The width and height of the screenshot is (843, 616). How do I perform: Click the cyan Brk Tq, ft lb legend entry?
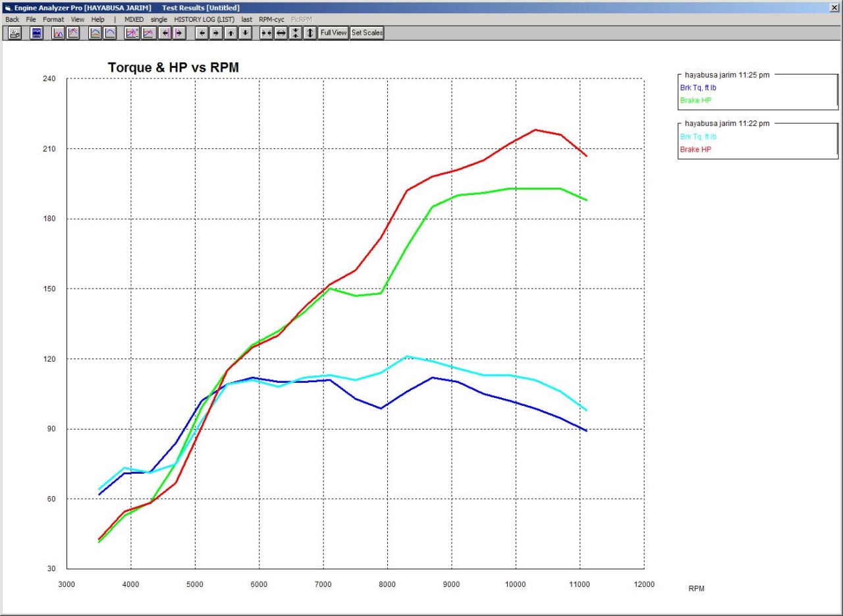click(x=698, y=137)
